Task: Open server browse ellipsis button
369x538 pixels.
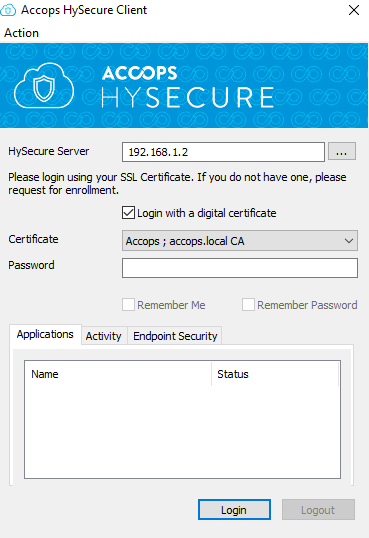Action: pyautogui.click(x=342, y=151)
